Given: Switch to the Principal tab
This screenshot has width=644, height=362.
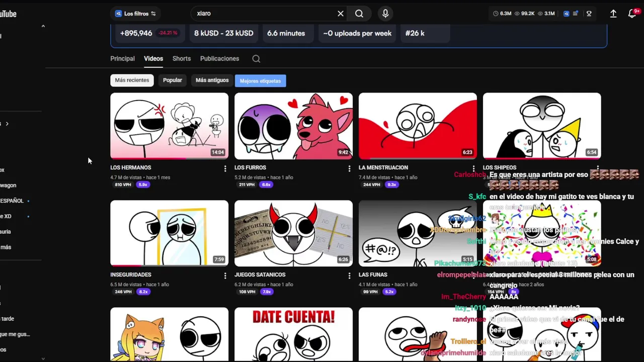Looking at the screenshot, I should click(122, 59).
